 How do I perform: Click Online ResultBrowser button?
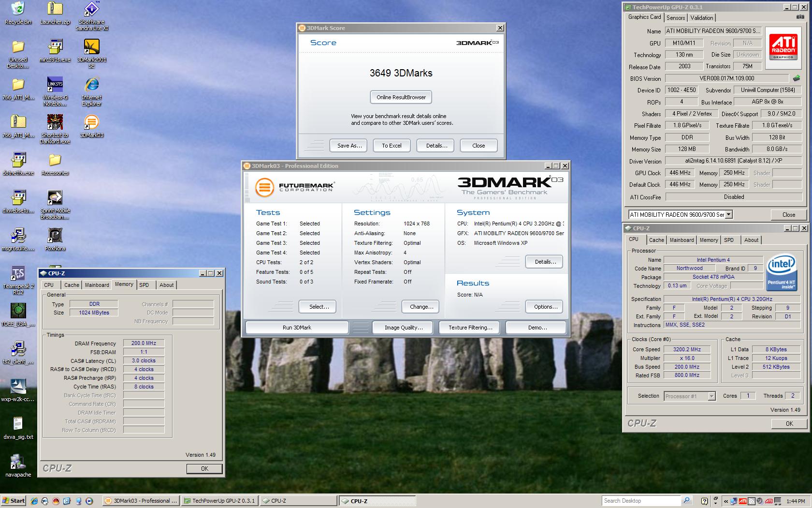(401, 97)
